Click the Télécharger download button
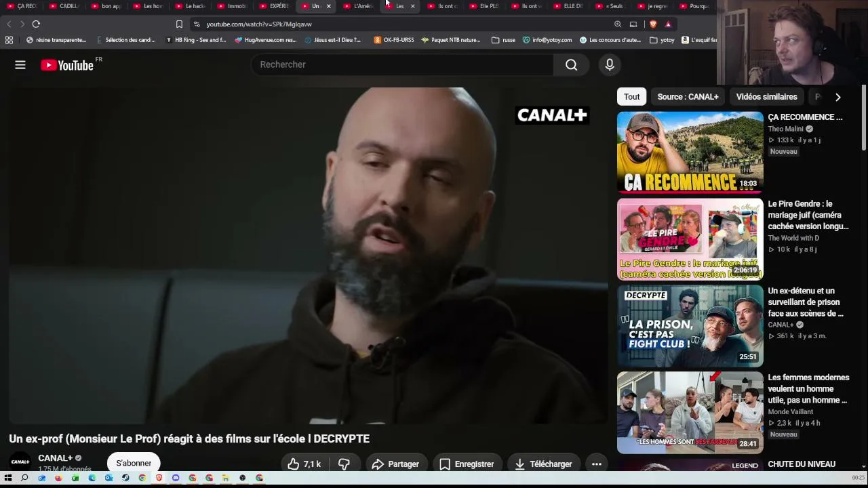The image size is (868, 488). 544,464
